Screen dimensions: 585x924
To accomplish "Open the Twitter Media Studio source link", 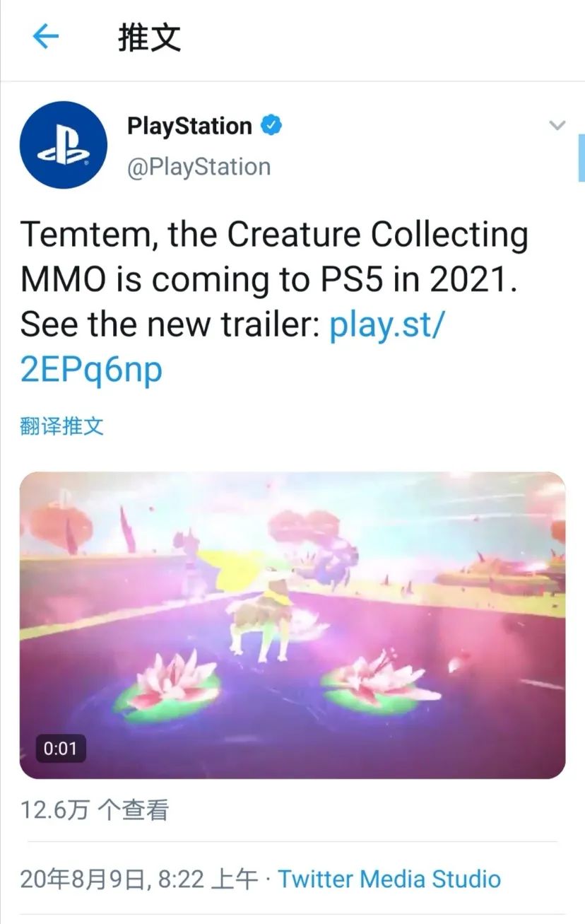I will click(x=389, y=879).
